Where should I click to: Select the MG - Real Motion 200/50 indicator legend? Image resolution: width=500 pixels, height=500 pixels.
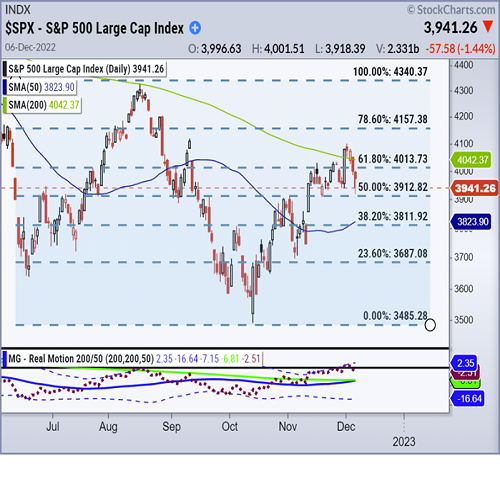pyautogui.click(x=133, y=359)
